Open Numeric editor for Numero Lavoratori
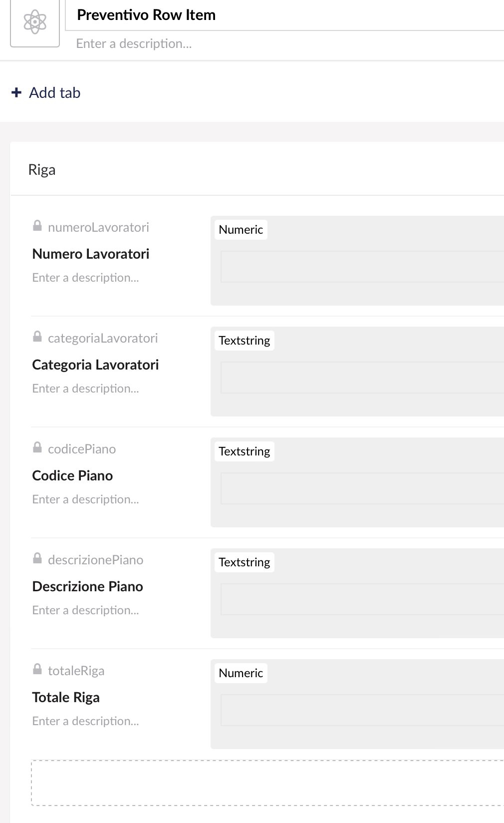 tap(357, 261)
